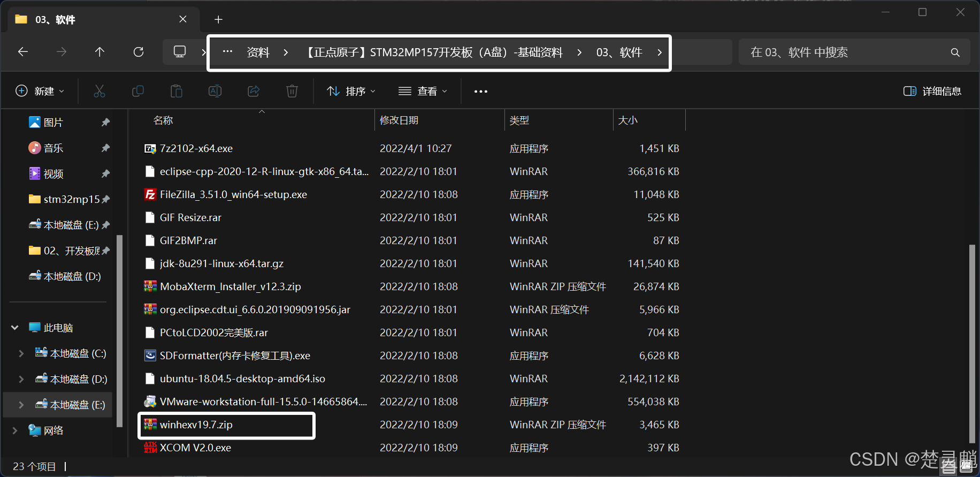
Task: Show hidden breadcrumb path with ellipsis
Action: (227, 52)
